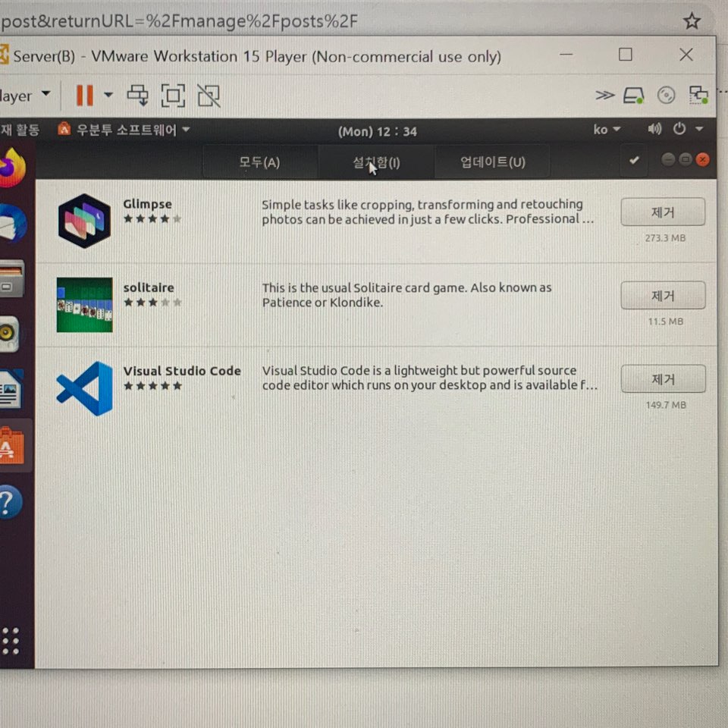Expand the system menu arrow next to power
This screenshot has width=728, height=728.
(x=699, y=129)
